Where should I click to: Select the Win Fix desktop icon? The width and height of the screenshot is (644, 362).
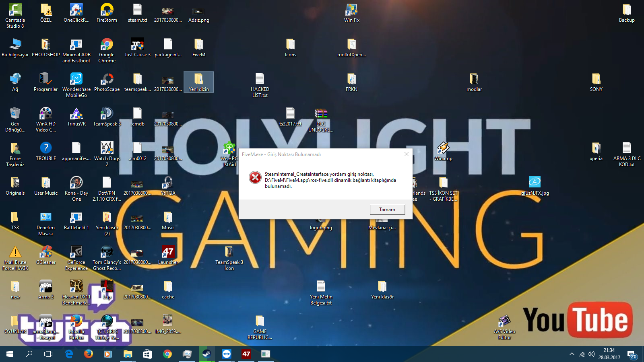coord(352,13)
